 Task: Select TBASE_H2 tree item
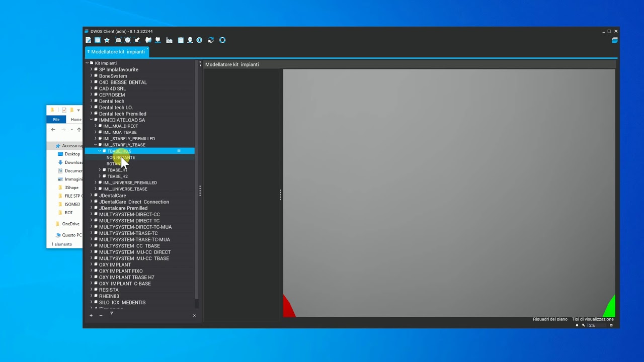(x=117, y=176)
